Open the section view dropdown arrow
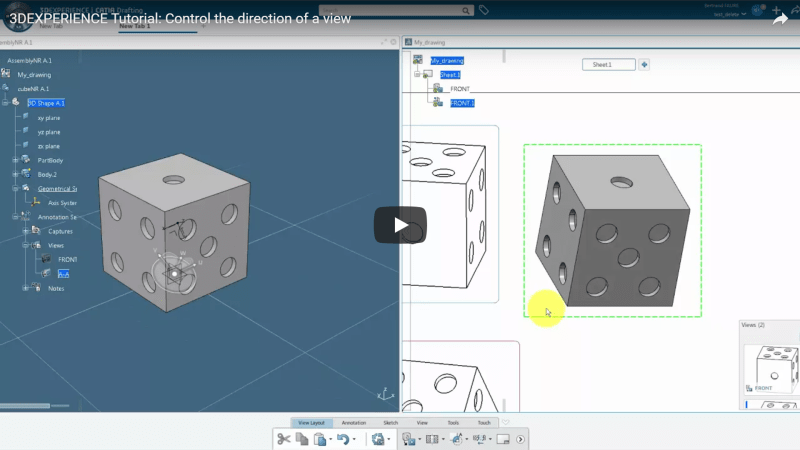Screen dimensions: 800x450 tap(443, 439)
